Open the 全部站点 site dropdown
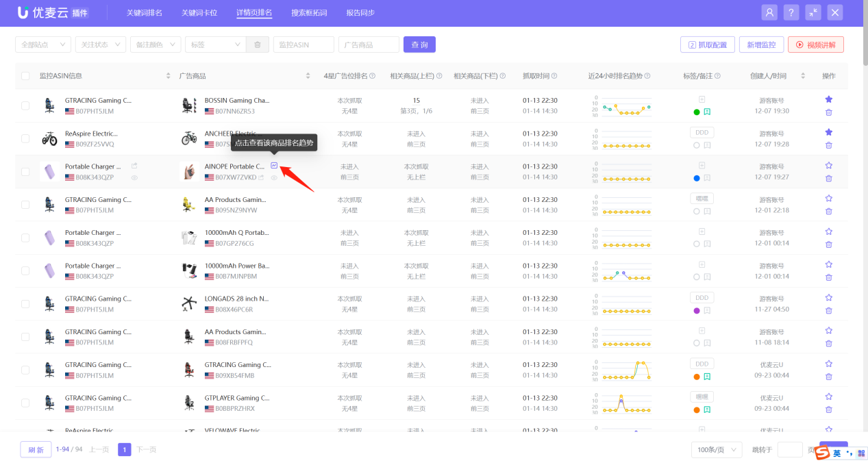This screenshot has height=465, width=868. click(x=42, y=45)
